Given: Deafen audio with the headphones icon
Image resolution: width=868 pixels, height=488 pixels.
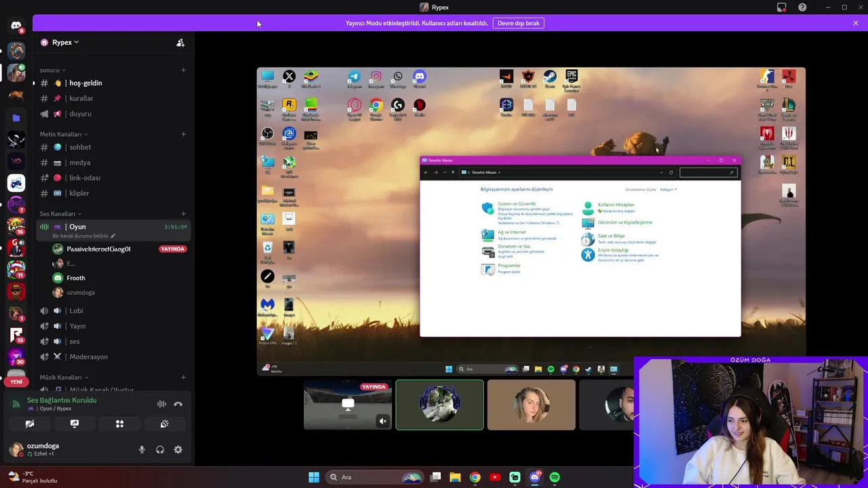Looking at the screenshot, I should click(160, 449).
